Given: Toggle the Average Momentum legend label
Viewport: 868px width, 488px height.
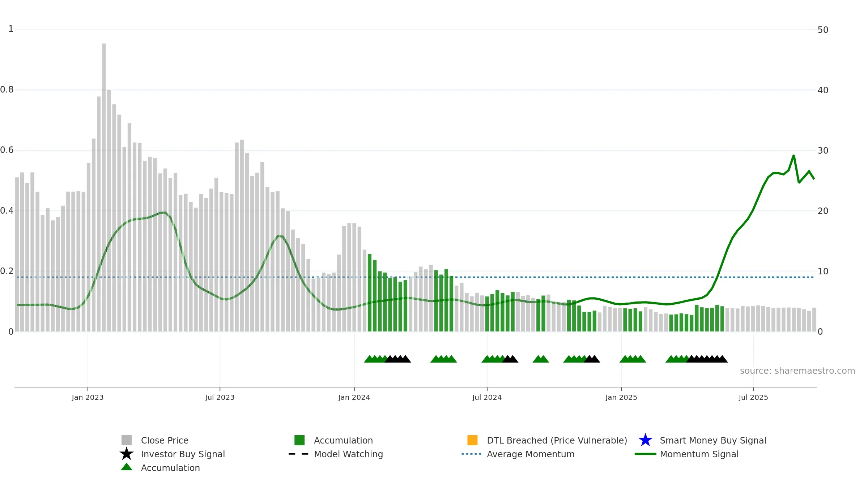Looking at the screenshot, I should (x=531, y=454).
